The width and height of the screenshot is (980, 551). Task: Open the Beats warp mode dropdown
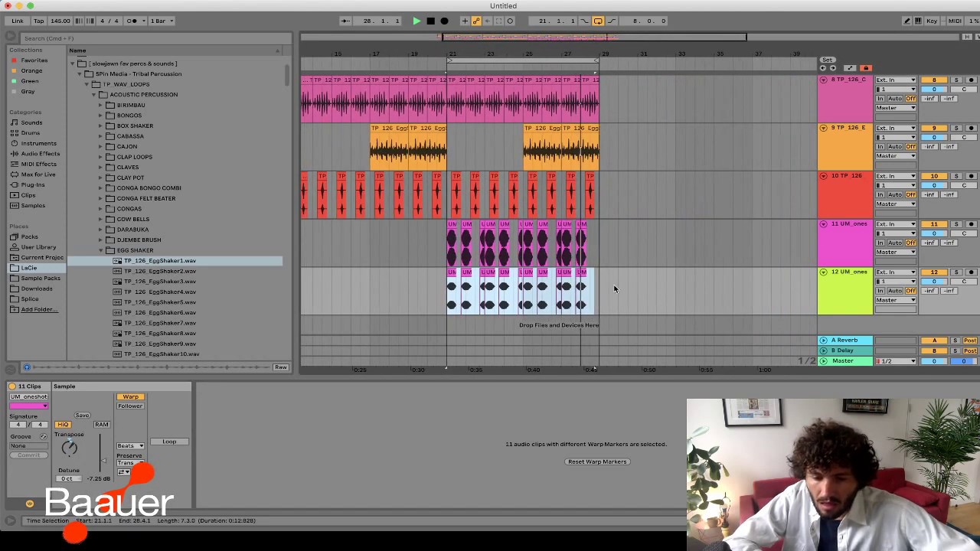[x=130, y=445]
